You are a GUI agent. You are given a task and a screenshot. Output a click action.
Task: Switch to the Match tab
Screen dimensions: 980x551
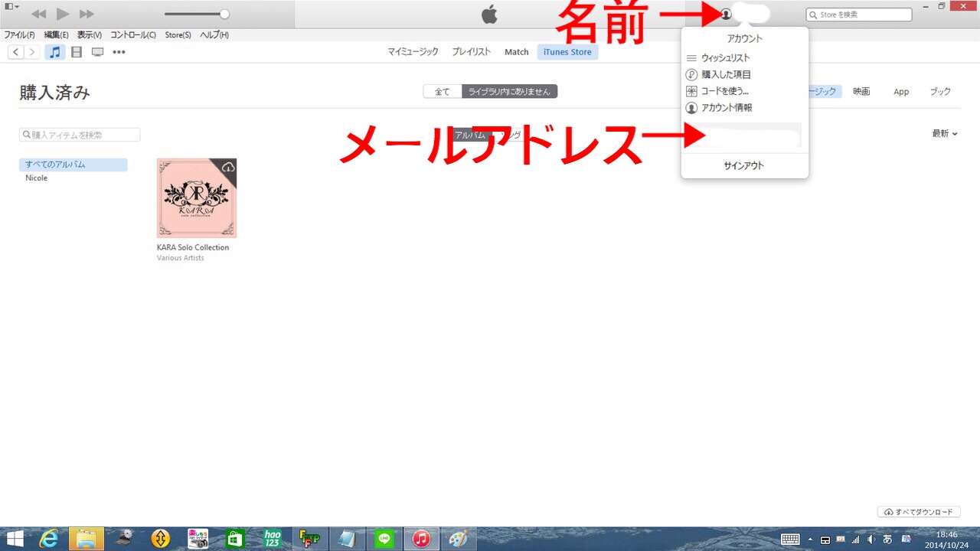[517, 52]
